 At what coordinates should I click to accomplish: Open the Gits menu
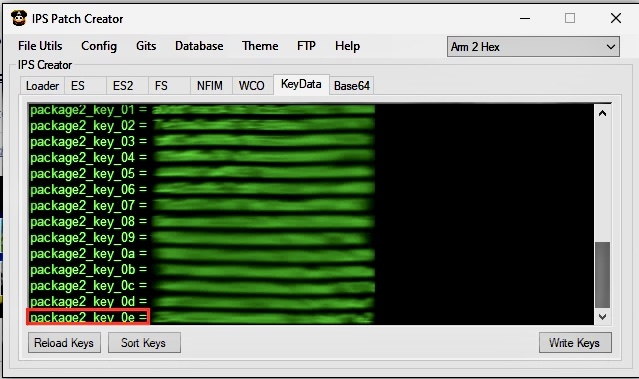point(146,46)
